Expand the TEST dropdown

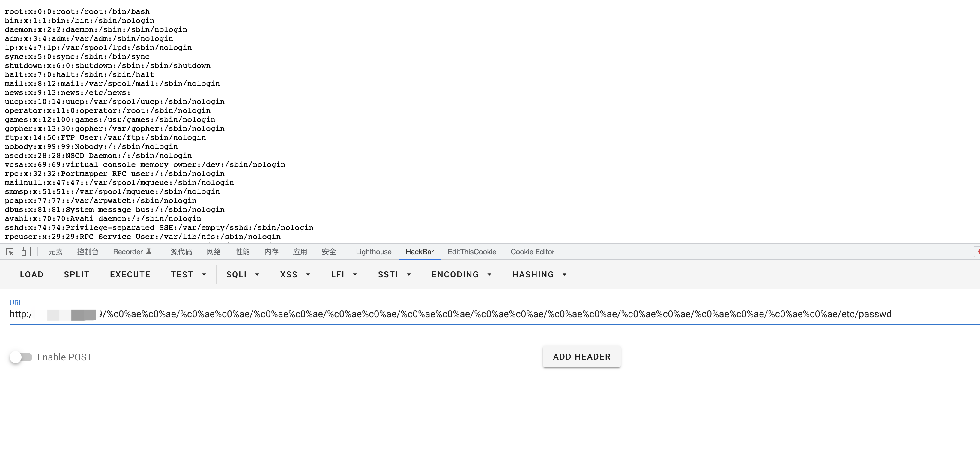click(188, 275)
